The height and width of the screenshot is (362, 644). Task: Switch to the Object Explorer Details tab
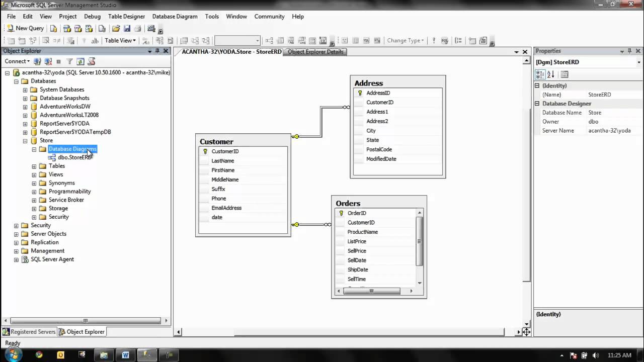[x=315, y=52]
